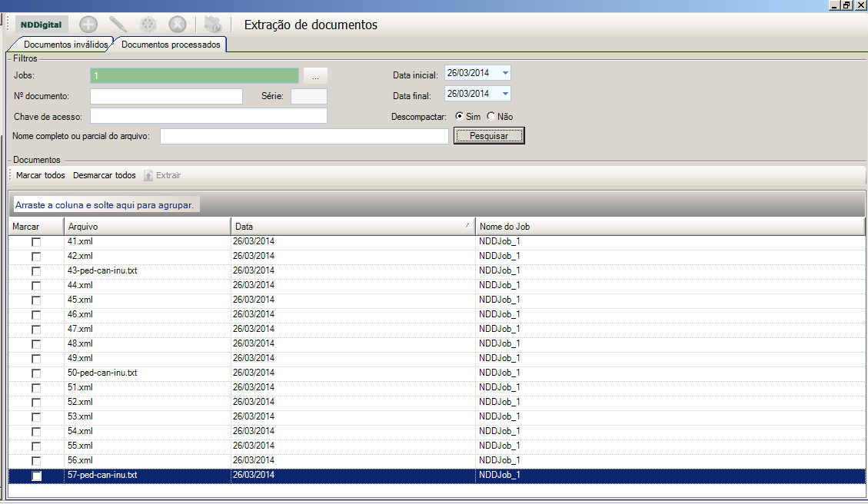Check the box for 51.xml
868x504 pixels.
click(36, 388)
